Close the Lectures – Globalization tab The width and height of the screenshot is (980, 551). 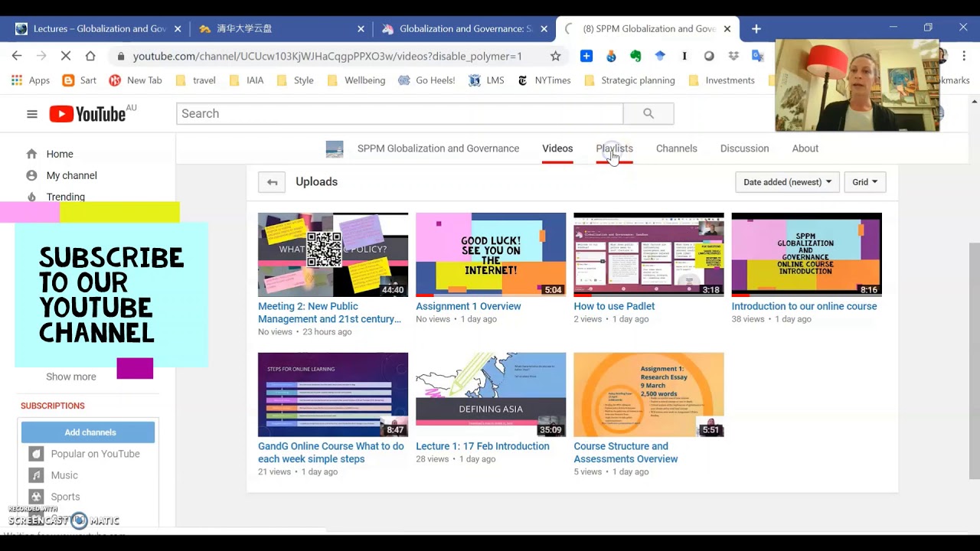[x=178, y=29]
